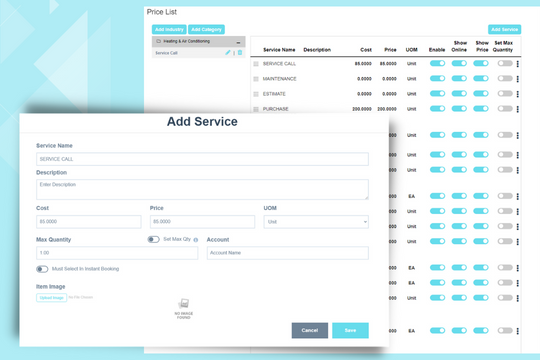Click the pencil edit icon beside Service Call
Viewport: 540px width, 360px height.
click(228, 53)
